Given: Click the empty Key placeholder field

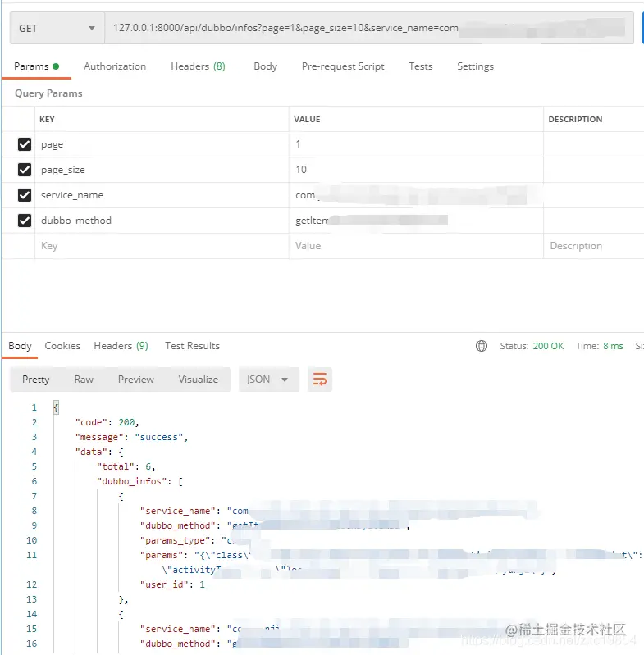Looking at the screenshot, I should (x=162, y=246).
